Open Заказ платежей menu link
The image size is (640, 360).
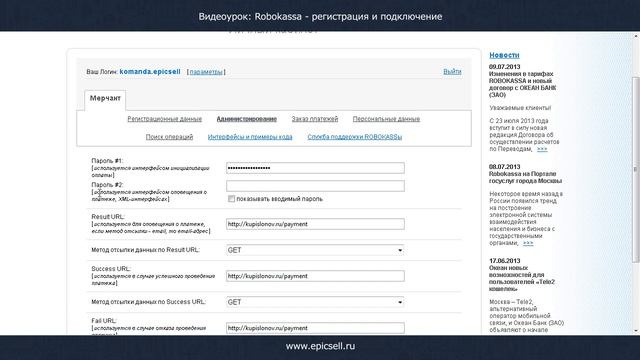(315, 119)
